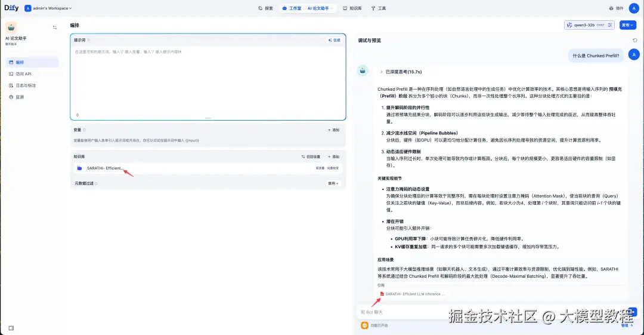Click the bot avatar in the chat

(363, 71)
